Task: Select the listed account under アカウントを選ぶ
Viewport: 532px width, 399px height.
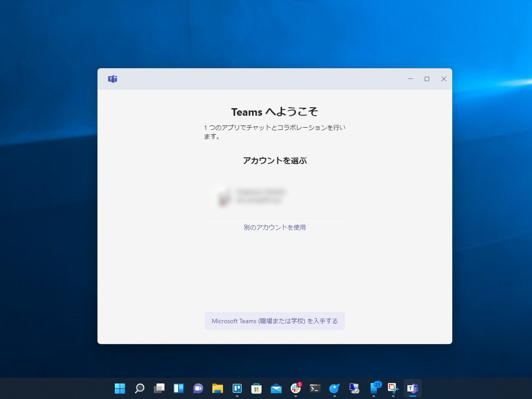Action: click(274, 196)
